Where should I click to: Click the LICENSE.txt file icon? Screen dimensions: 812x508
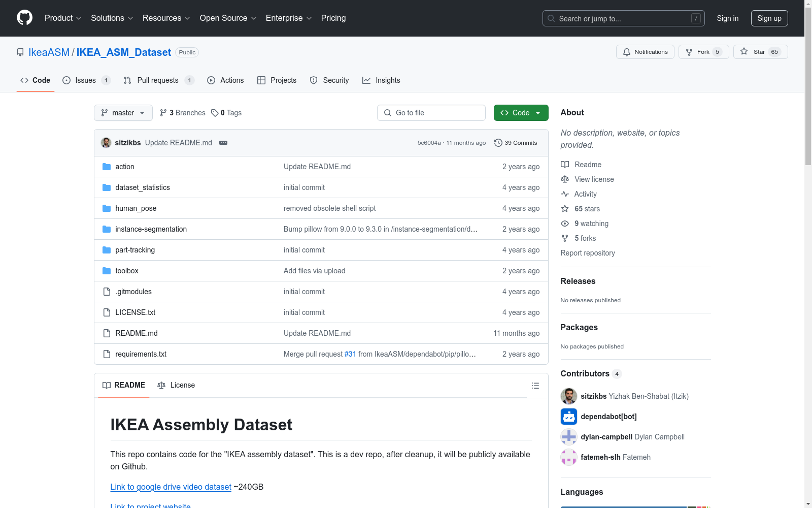click(107, 312)
